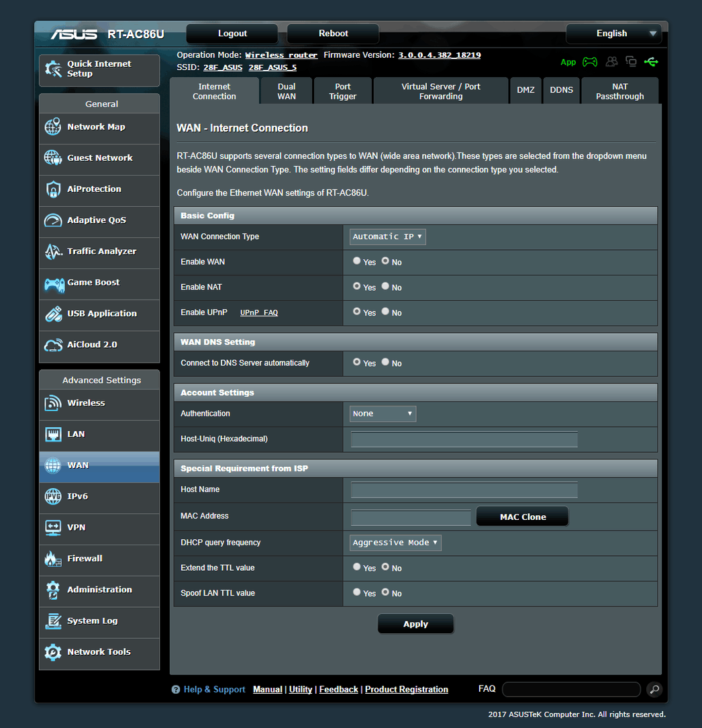Open the Authentication dropdown

(383, 414)
